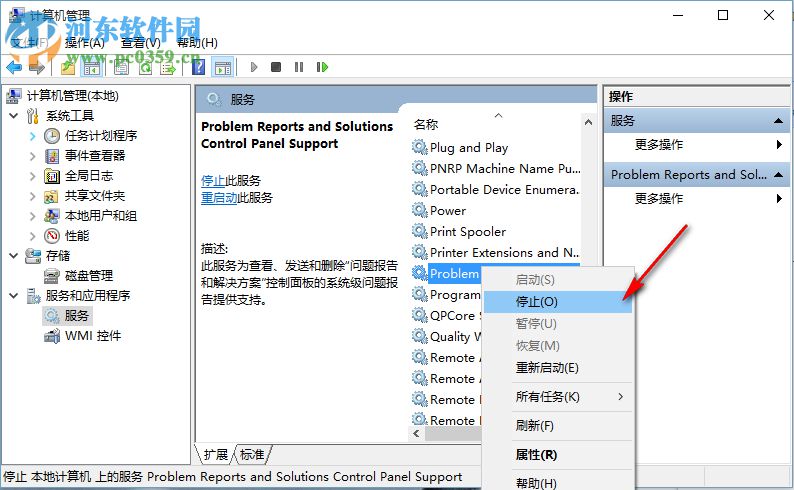
Task: Open the 帮助(H) menu bar item
Action: (x=197, y=43)
